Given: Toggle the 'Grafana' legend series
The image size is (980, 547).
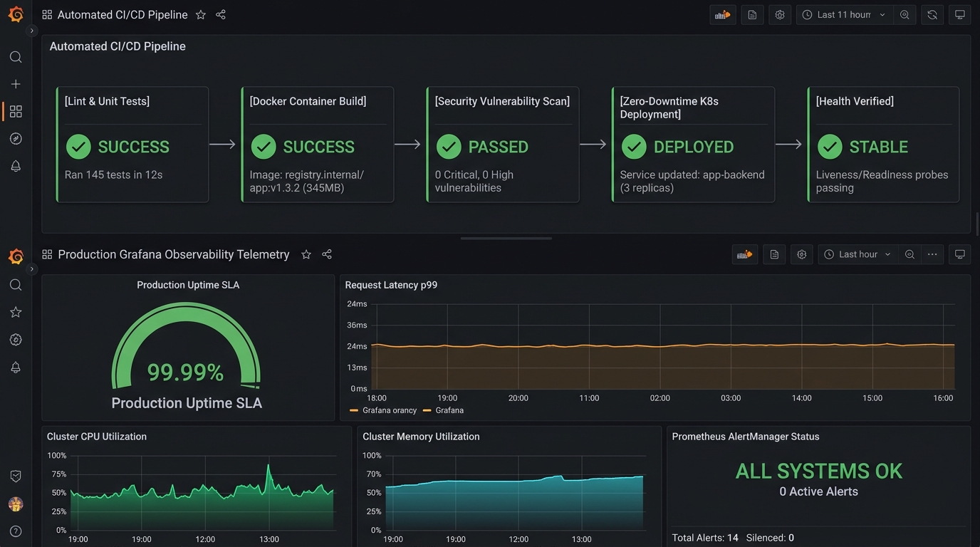Looking at the screenshot, I should click(443, 410).
